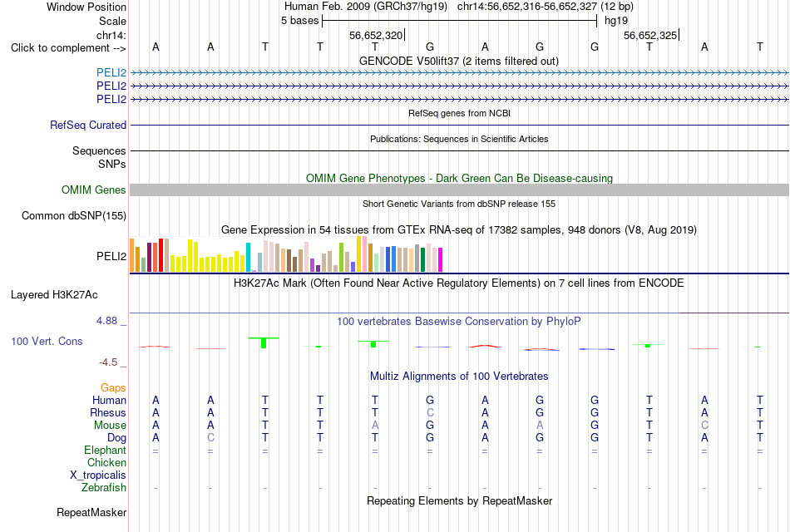
Task: Open the OMIM Genes track label
Action: (94, 190)
